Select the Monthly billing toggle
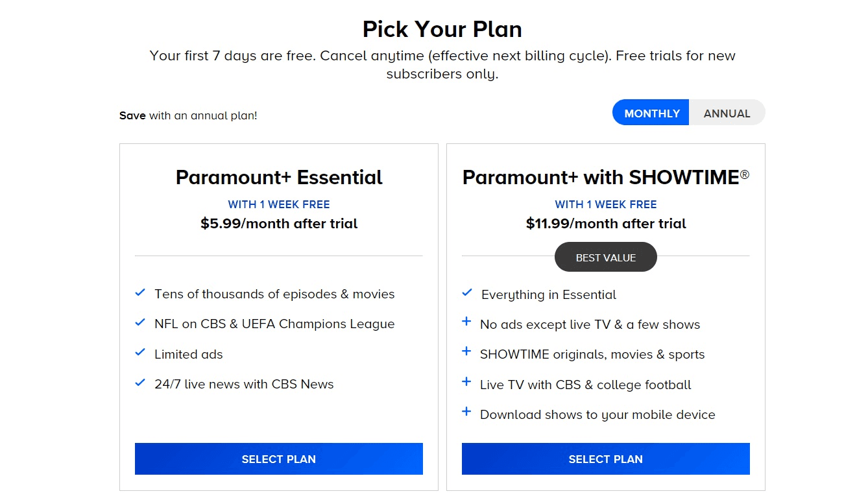This screenshot has height=500, width=868. pyautogui.click(x=651, y=113)
